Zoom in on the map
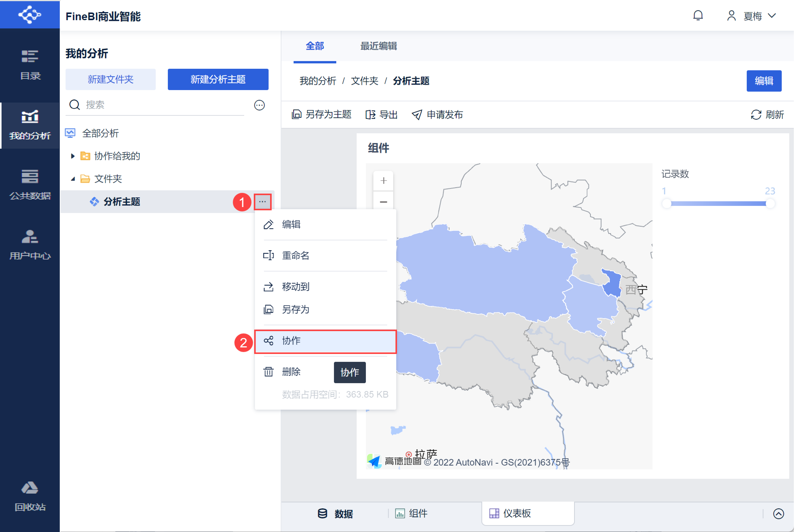 click(x=384, y=181)
